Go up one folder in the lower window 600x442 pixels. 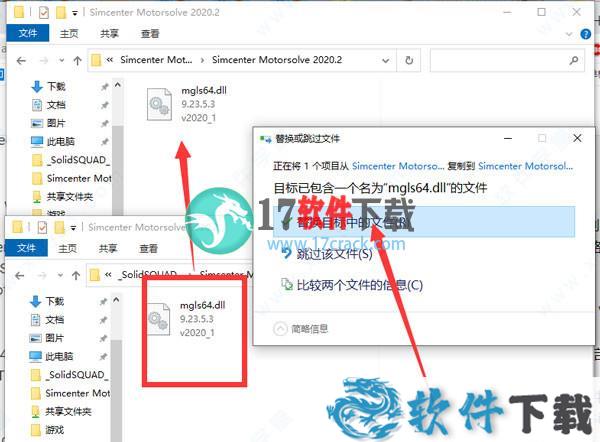tap(76, 276)
